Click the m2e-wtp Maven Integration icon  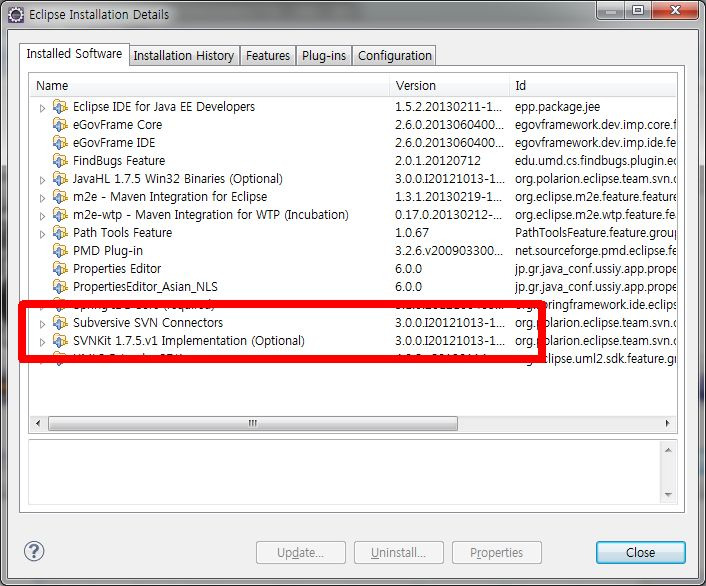pos(60,215)
